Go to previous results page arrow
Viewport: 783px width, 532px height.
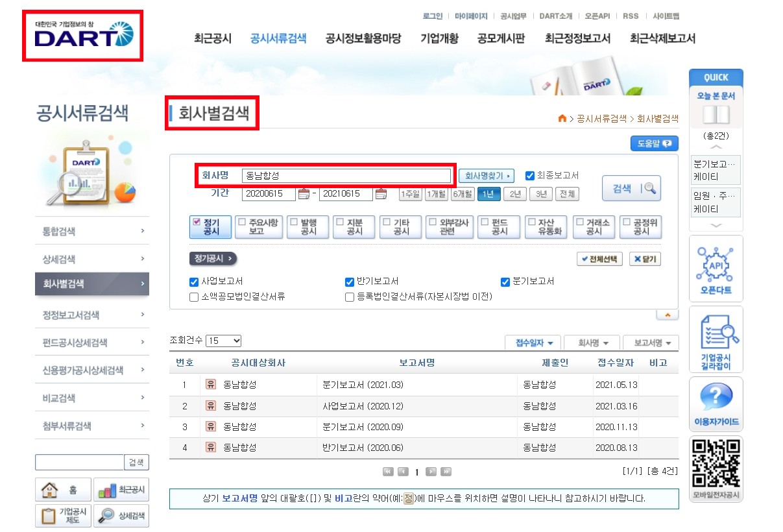(x=403, y=472)
